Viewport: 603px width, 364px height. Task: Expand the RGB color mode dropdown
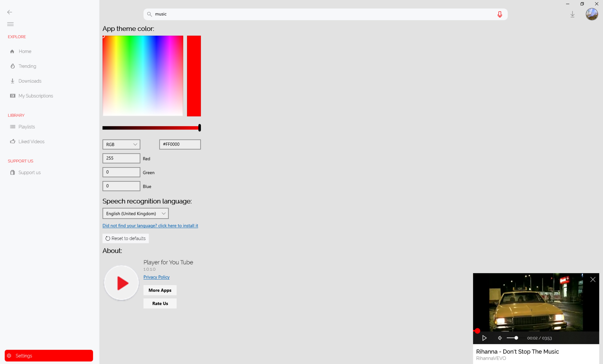coord(121,144)
